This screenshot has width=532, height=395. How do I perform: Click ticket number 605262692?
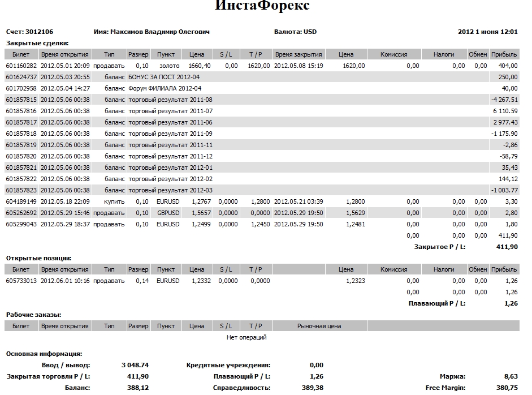pos(21,213)
